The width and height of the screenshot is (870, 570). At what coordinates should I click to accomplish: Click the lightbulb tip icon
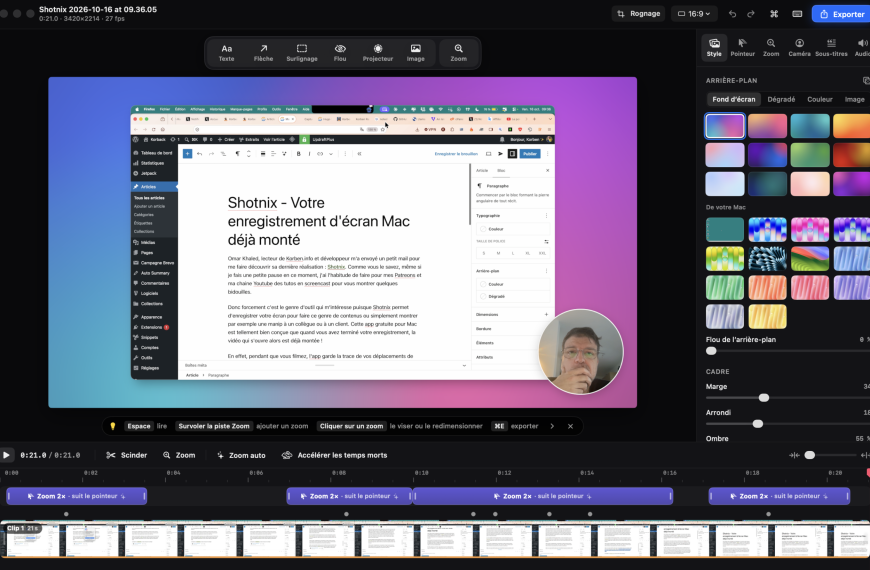coord(113,426)
